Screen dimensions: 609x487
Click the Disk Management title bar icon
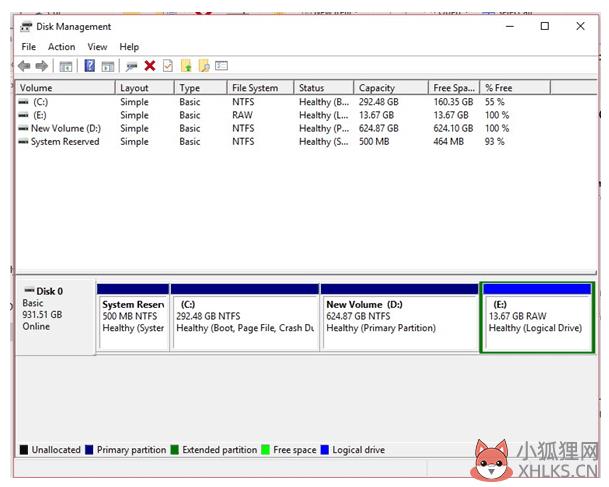(25, 27)
